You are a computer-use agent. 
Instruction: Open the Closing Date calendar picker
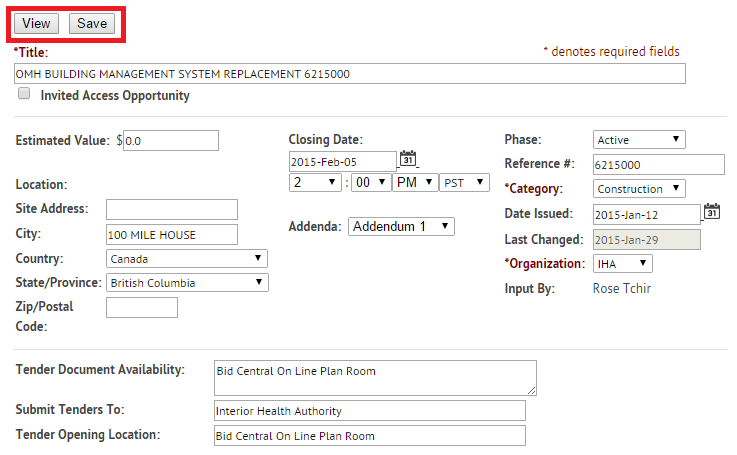tap(408, 159)
